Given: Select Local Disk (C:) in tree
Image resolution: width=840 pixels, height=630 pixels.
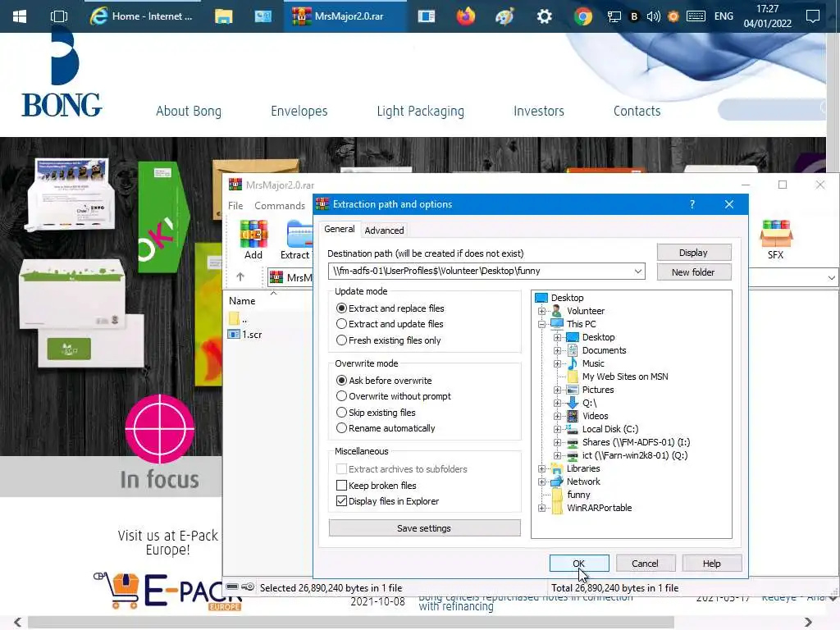Looking at the screenshot, I should [609, 429].
